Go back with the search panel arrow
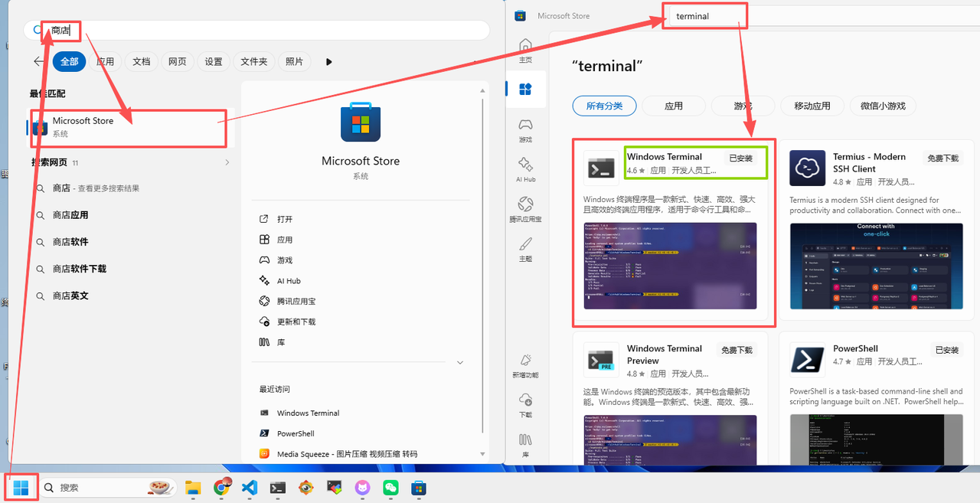980x503 pixels. (x=38, y=61)
